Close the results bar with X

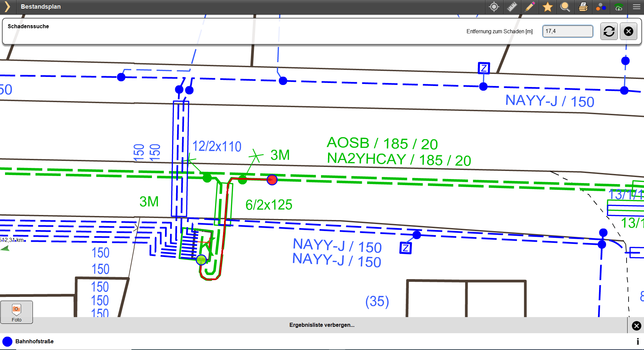[636, 325]
